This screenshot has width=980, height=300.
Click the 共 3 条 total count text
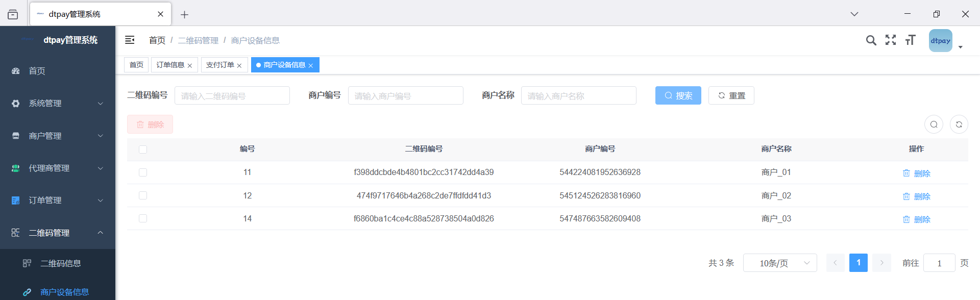point(721,263)
